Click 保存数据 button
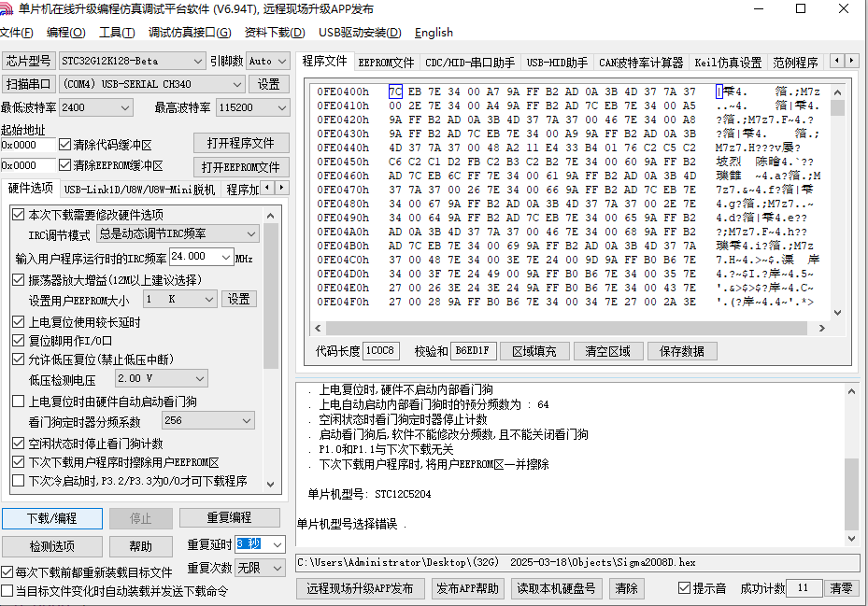 681,351
